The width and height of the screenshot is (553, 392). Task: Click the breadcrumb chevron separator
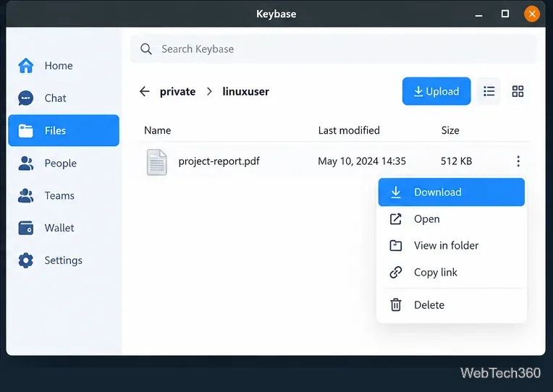pos(209,92)
